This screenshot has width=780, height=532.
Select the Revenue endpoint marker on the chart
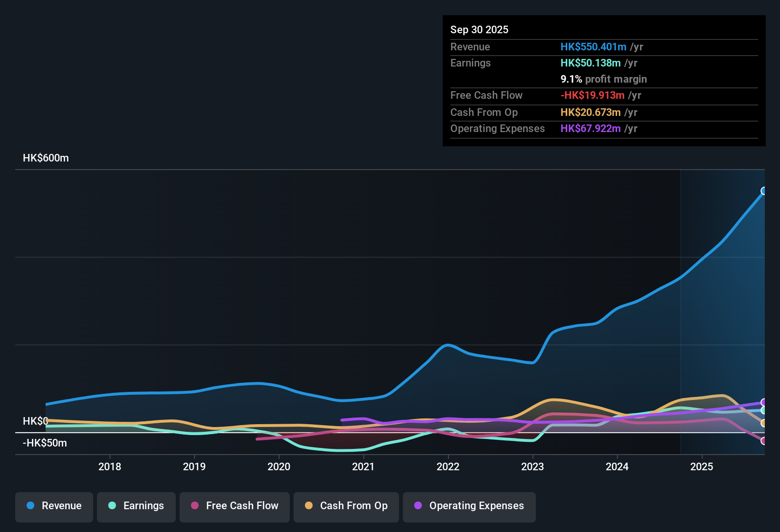(x=764, y=191)
